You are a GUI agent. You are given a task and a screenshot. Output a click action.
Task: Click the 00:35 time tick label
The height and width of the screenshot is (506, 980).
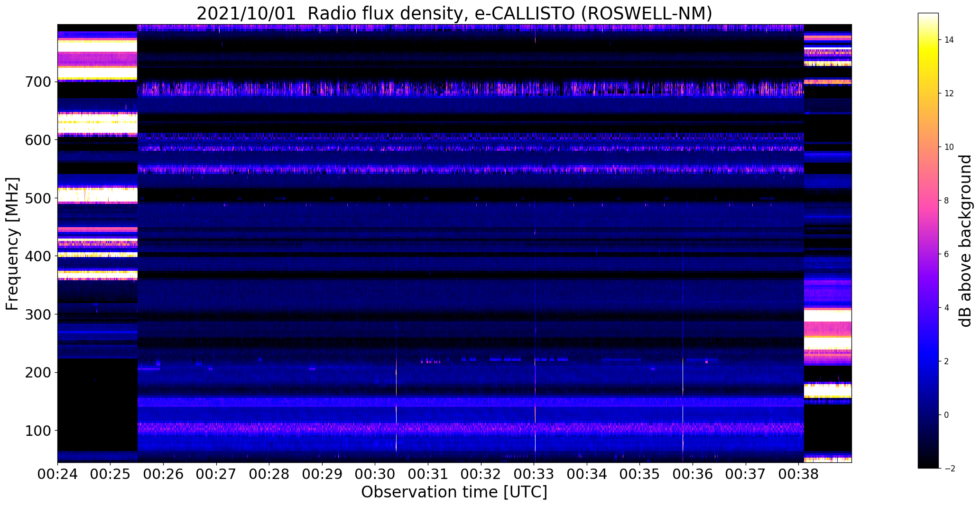pyautogui.click(x=640, y=474)
